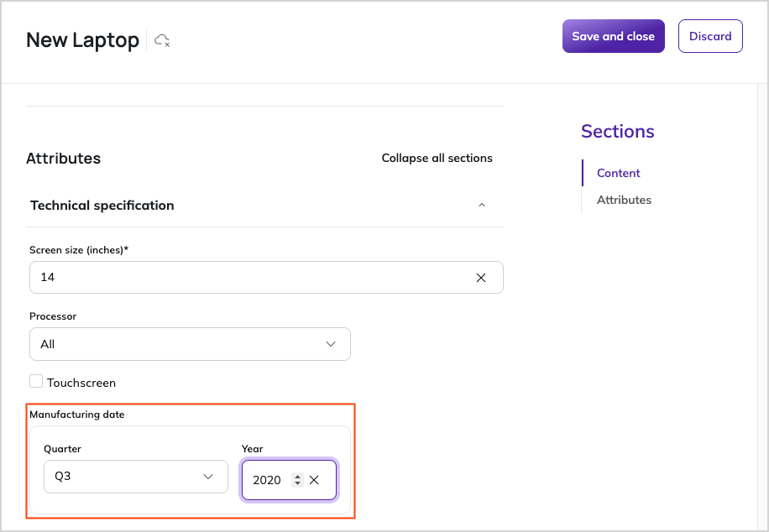Viewport: 769px width, 532px height.
Task: Focus the Screen size input field
Action: 266,278
